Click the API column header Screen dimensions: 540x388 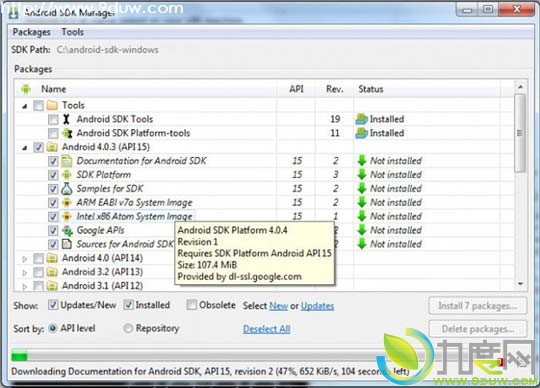coord(296,89)
